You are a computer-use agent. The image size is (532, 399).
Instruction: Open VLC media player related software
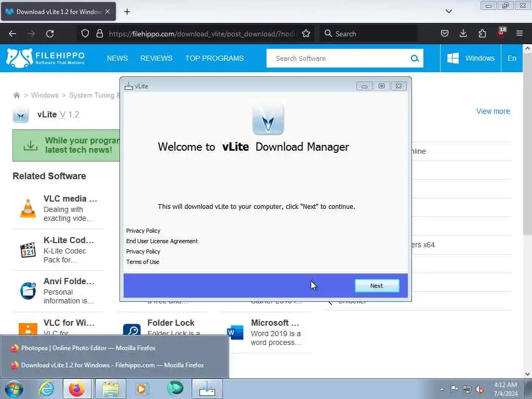70,198
